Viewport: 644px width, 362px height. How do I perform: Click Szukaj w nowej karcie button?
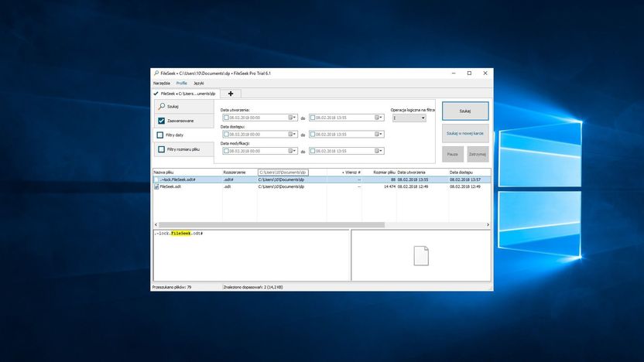465,133
